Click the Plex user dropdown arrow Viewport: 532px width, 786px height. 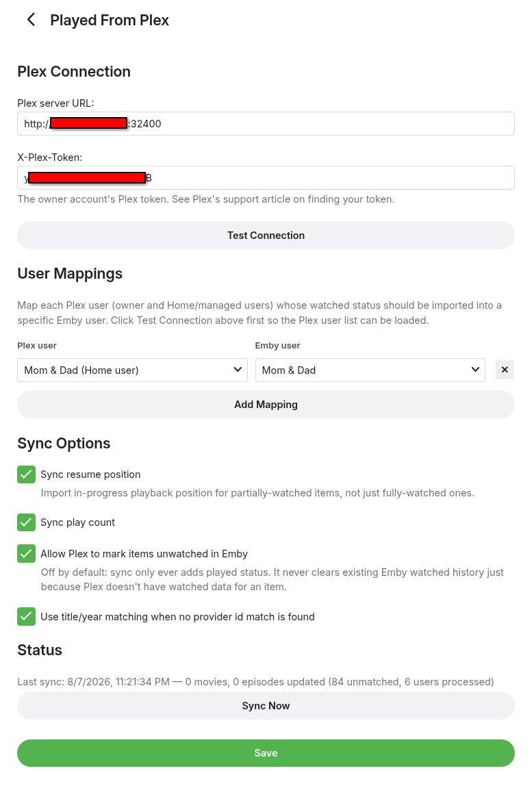[x=238, y=370]
